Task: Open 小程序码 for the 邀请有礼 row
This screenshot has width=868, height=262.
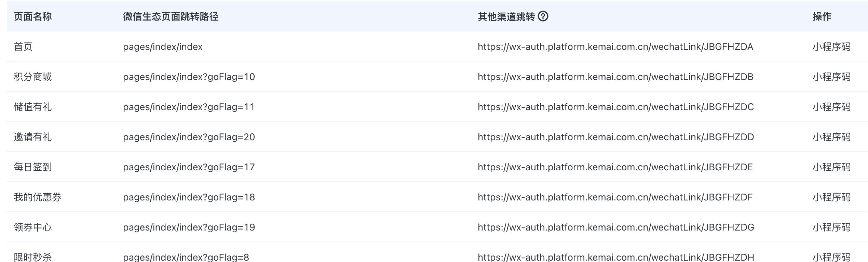Action: (831, 137)
